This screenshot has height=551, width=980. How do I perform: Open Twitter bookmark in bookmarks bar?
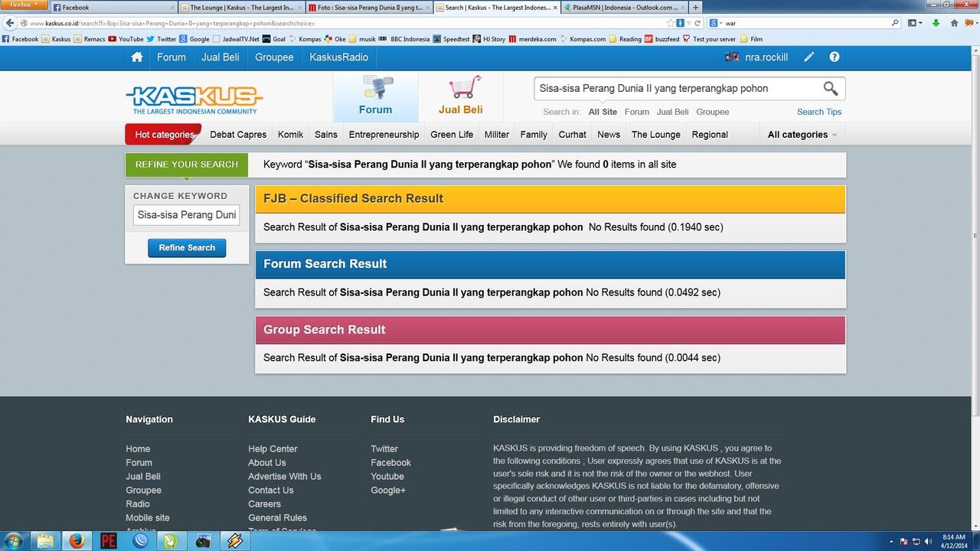coord(161,39)
